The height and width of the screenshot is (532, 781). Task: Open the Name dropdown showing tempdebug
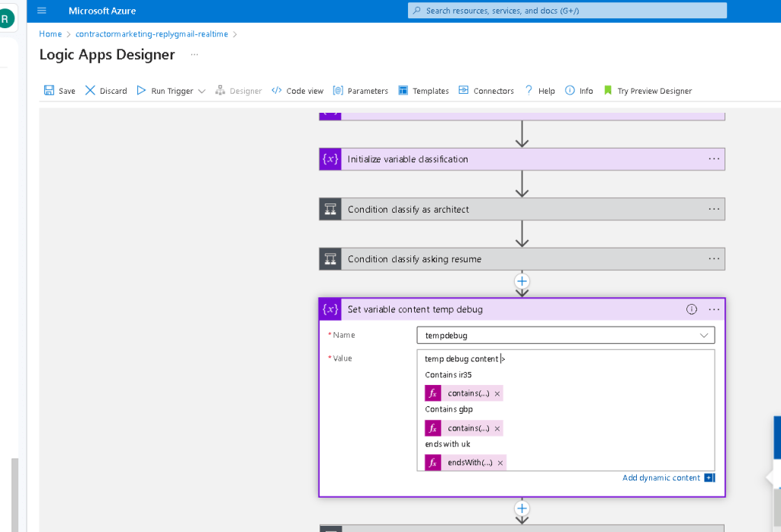coord(566,335)
